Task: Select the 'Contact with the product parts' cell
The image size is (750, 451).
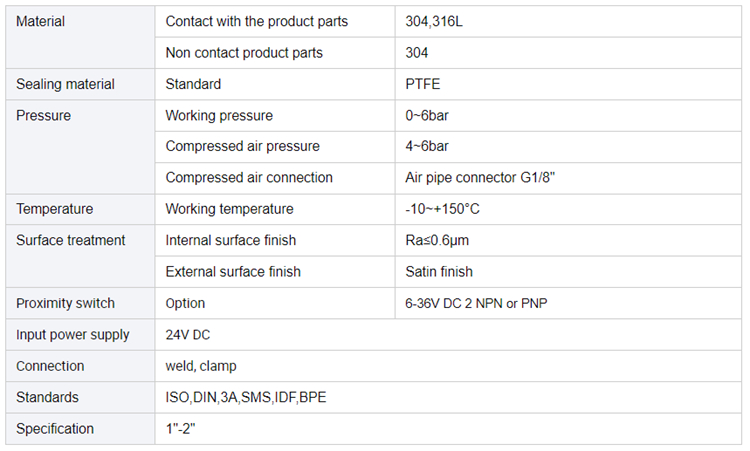Action: [275, 22]
